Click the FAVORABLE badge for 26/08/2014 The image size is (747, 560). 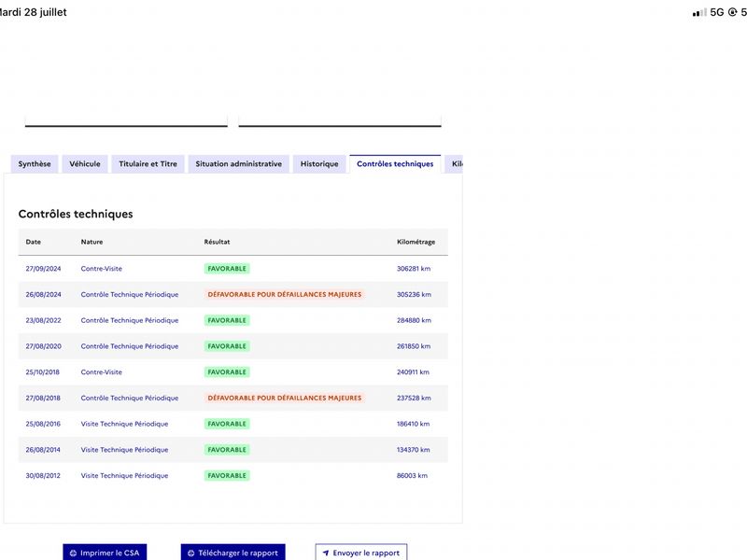(x=227, y=450)
